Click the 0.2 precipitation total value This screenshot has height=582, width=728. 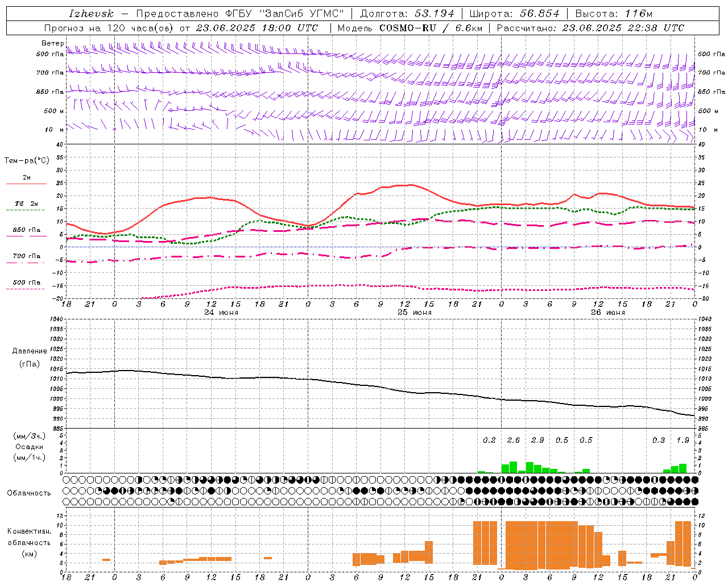[x=489, y=440]
